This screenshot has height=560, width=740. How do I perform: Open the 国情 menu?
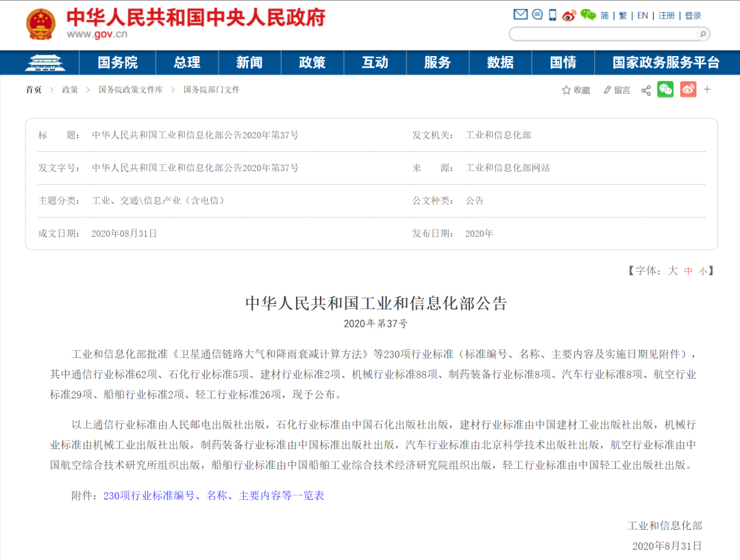pyautogui.click(x=563, y=63)
